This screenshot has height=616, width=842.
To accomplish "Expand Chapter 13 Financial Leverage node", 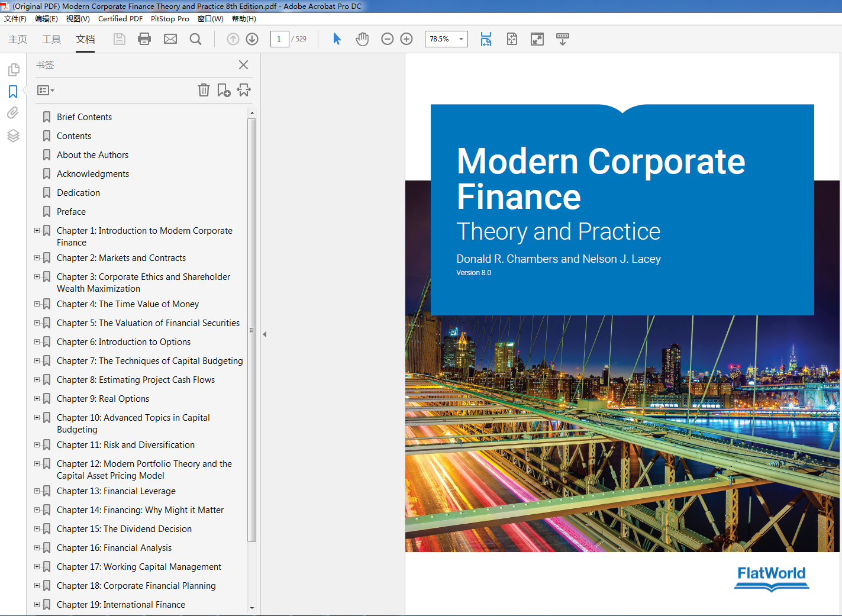I will 37,491.
